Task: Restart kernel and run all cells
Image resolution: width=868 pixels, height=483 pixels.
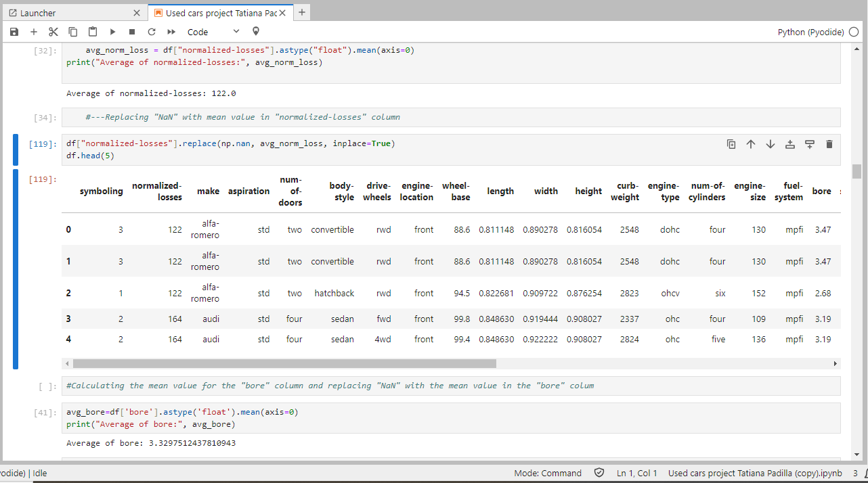Action: coord(171,32)
